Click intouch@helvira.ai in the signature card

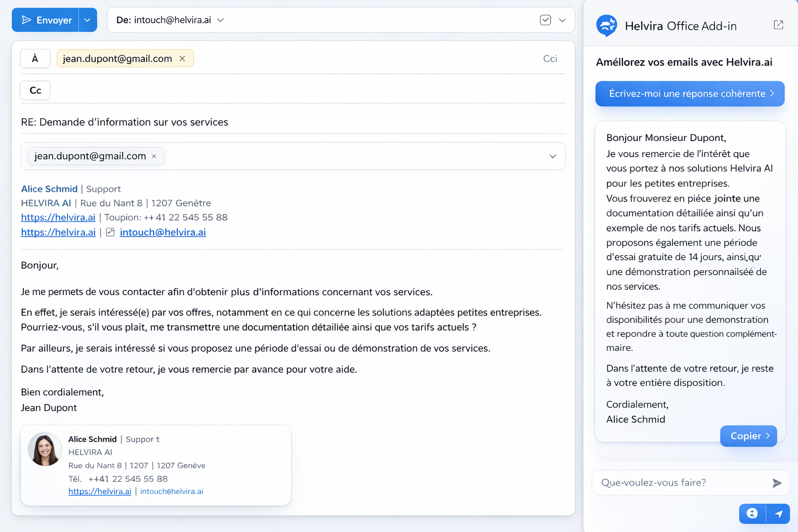coord(171,491)
